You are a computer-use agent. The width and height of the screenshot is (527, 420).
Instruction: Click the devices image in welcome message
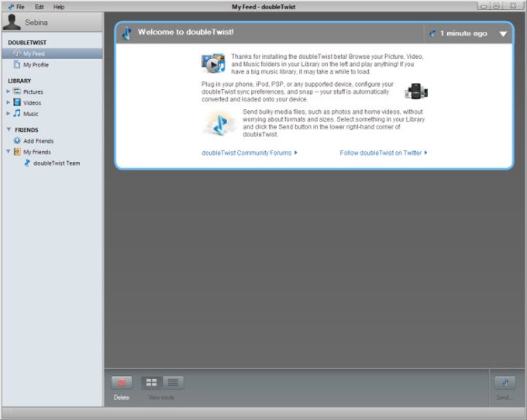(x=416, y=91)
